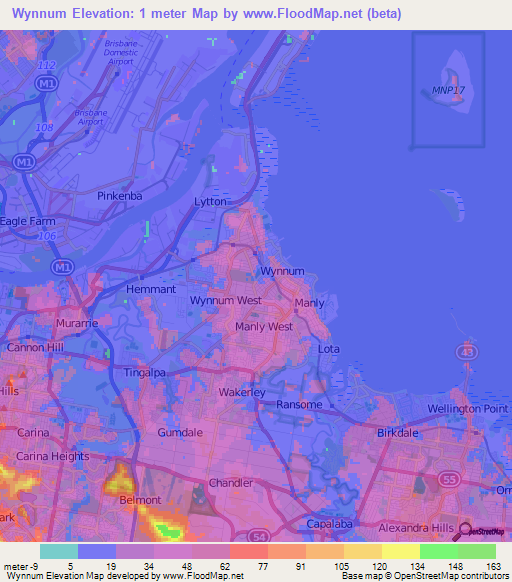Click the OpenStreetMap magnifier logo
The width and height of the screenshot is (512, 582).
point(477,532)
